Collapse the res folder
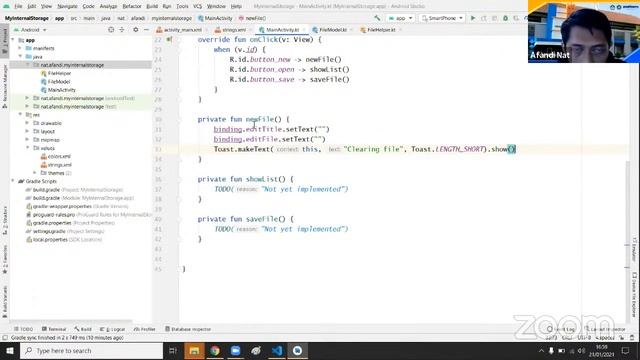The height and width of the screenshot is (360, 640). tap(20, 115)
